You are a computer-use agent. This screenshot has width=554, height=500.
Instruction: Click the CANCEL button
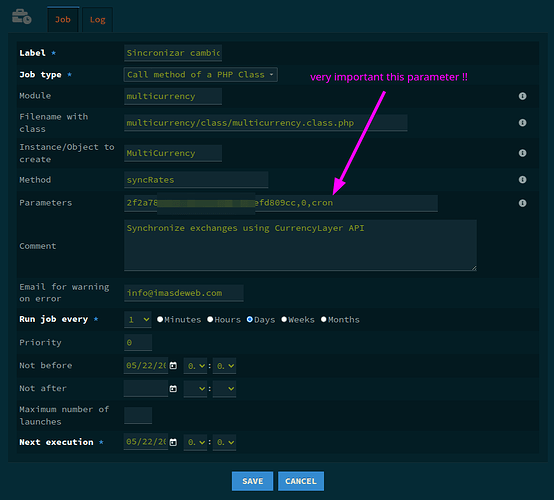[x=301, y=481]
